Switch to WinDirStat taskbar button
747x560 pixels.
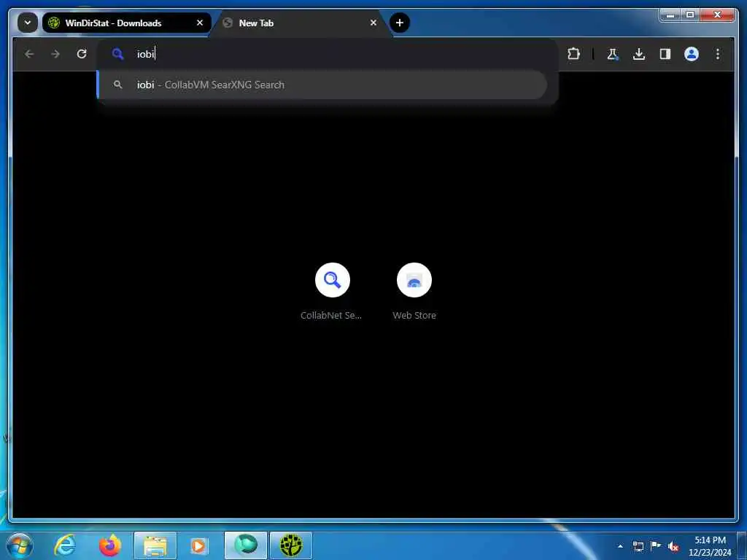[291, 545]
